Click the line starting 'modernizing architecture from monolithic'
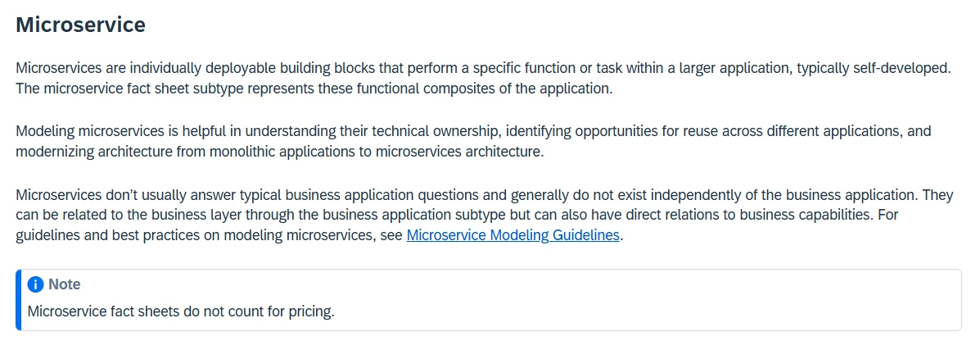The image size is (980, 350). click(x=279, y=152)
